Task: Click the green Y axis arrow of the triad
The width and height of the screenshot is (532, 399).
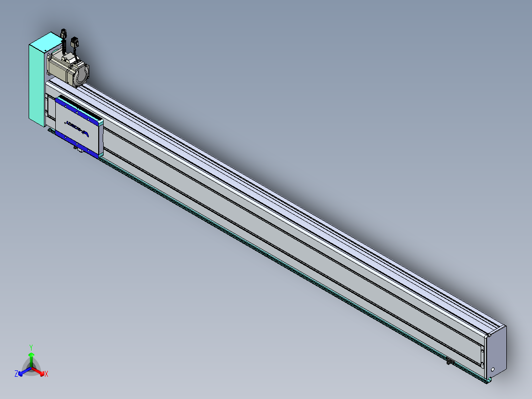Action: (31, 359)
